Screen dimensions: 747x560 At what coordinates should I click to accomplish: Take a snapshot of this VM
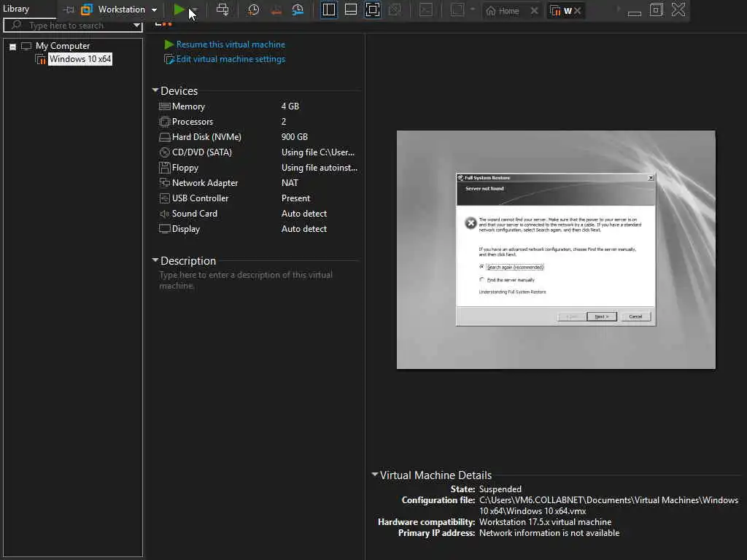point(253,9)
